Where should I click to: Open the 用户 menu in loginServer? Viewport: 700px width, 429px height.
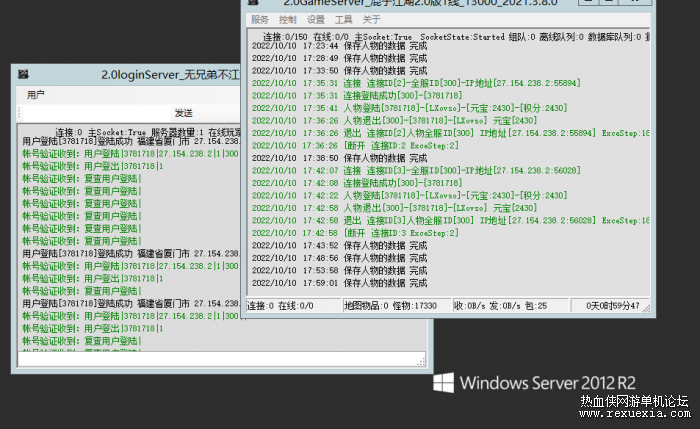coord(36,95)
